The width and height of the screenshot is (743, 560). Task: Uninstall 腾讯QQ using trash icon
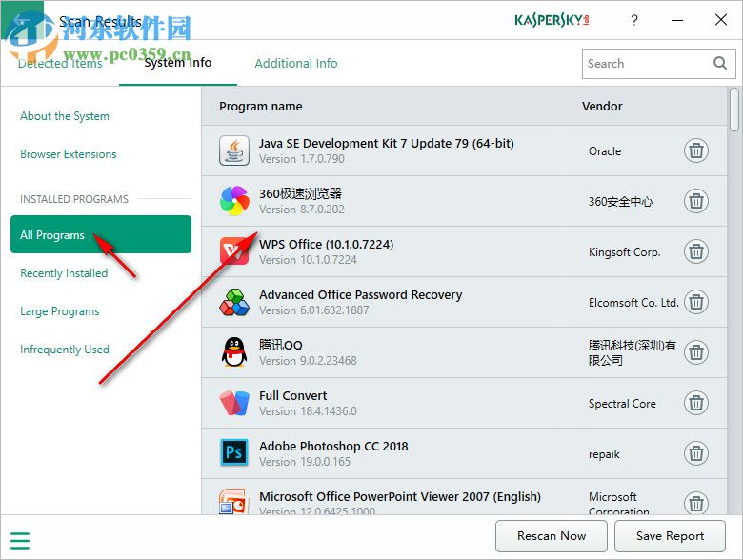695,352
